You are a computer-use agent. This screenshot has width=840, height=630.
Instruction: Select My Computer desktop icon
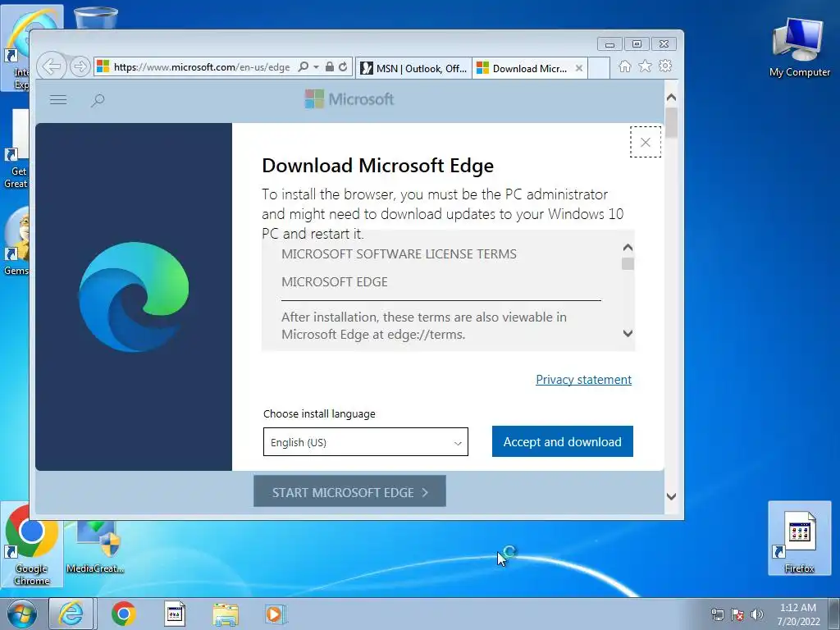799,48
